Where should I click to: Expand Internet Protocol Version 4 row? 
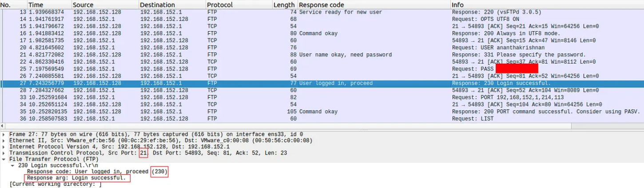click(4, 147)
